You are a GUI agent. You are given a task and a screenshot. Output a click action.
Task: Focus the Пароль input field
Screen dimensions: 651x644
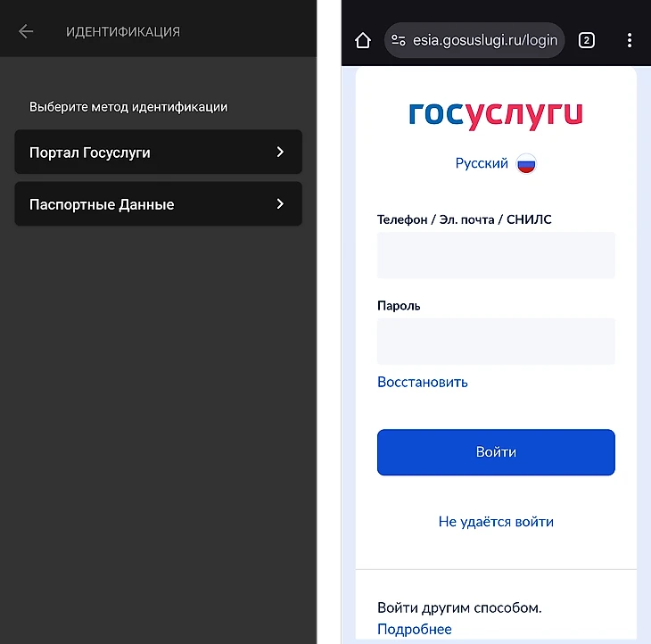click(x=496, y=342)
